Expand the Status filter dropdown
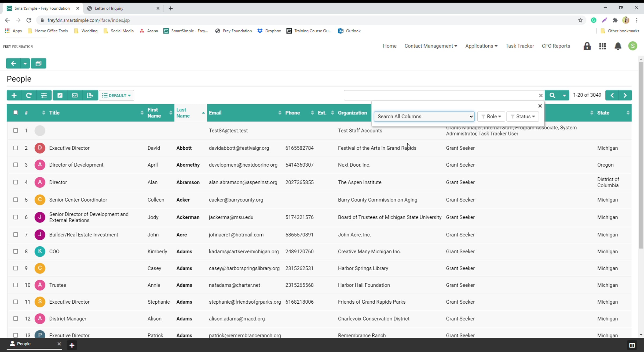Viewport: 644px width, 352px height. click(x=523, y=116)
